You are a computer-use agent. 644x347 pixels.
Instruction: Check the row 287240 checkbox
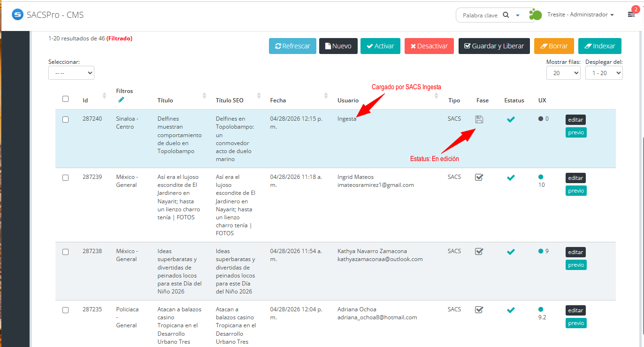tap(66, 119)
